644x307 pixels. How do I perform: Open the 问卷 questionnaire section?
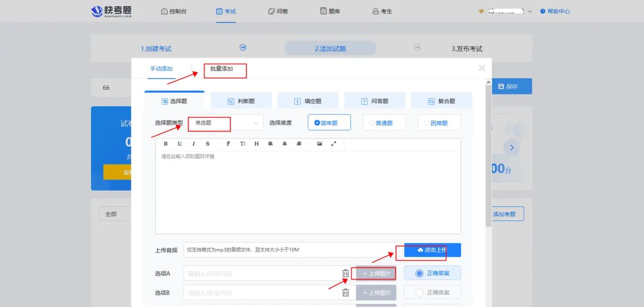pos(278,11)
